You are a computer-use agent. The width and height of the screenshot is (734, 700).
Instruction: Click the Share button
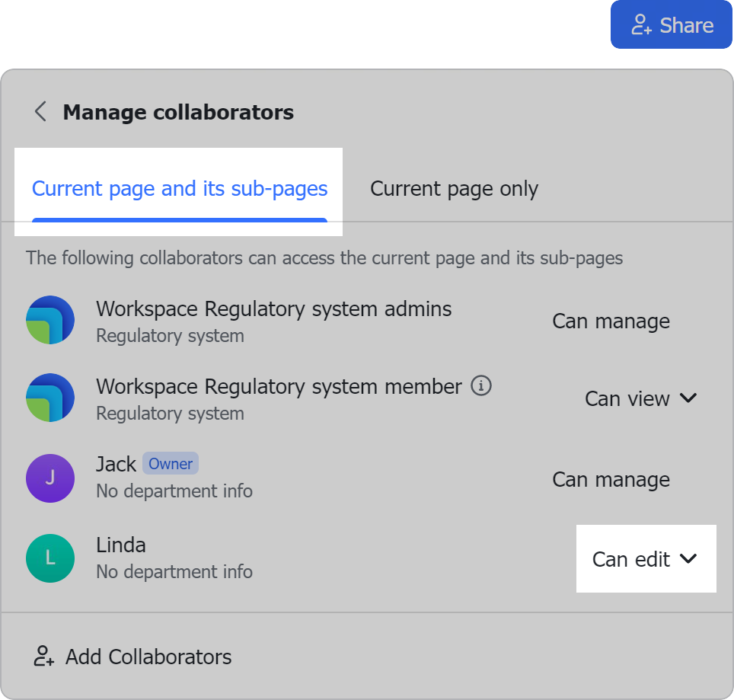point(671,24)
